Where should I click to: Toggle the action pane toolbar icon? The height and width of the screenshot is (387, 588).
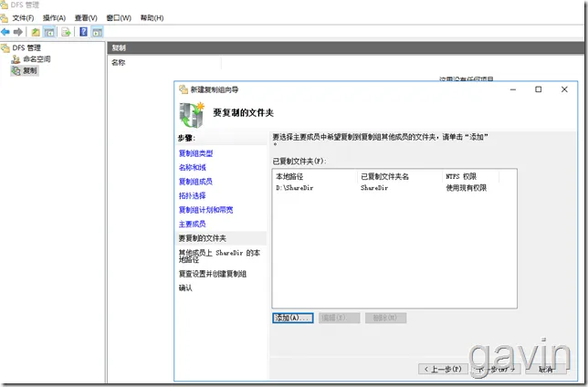point(97,32)
